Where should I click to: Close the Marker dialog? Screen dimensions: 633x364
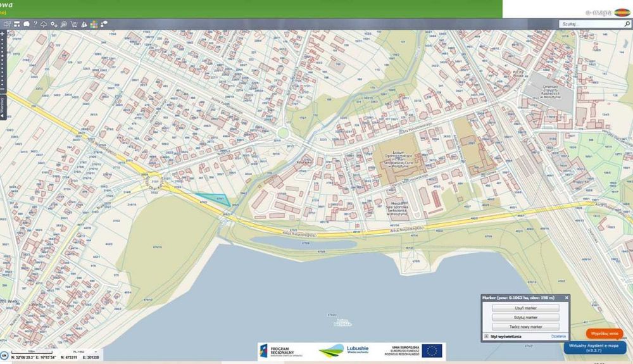click(567, 298)
